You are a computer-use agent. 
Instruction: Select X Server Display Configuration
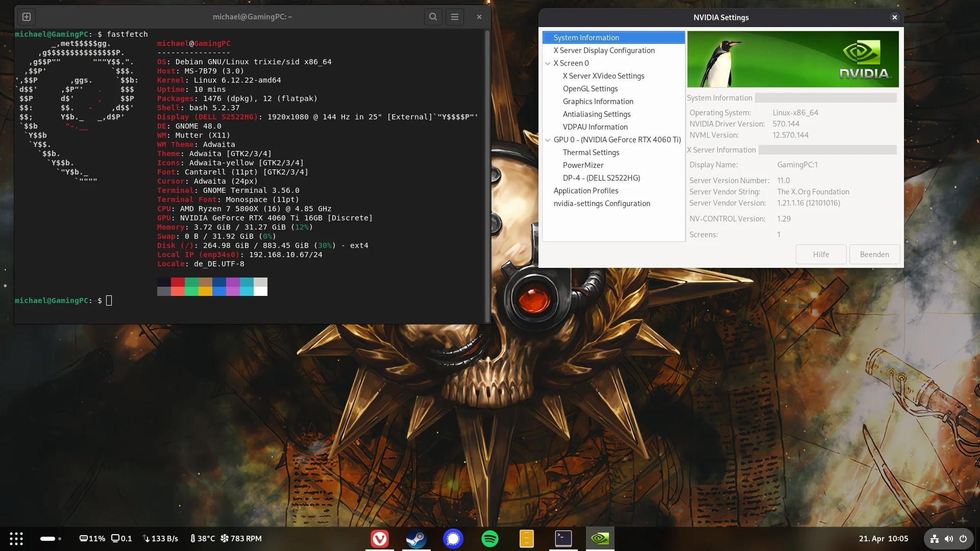604,51
